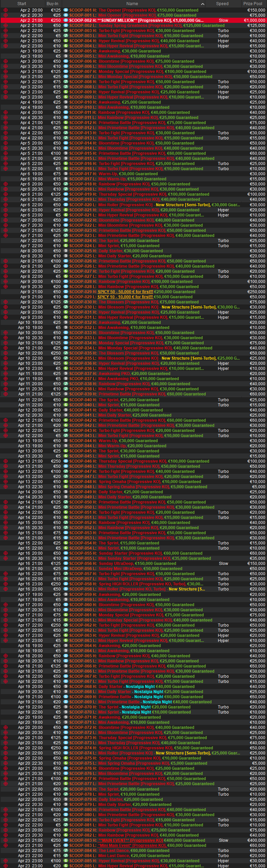Click the KO icon on SCOOP-028 H Rainbow row
The width and height of the screenshot is (267, 868).
pos(5,282)
